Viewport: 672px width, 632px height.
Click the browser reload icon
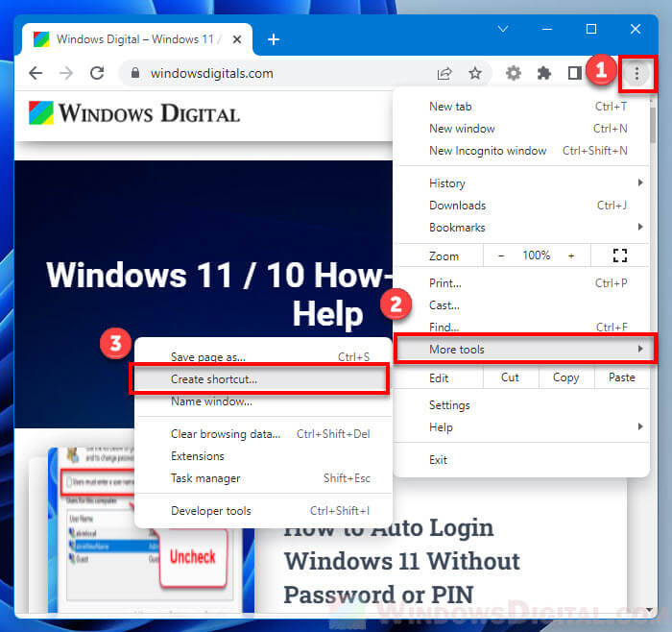(96, 73)
